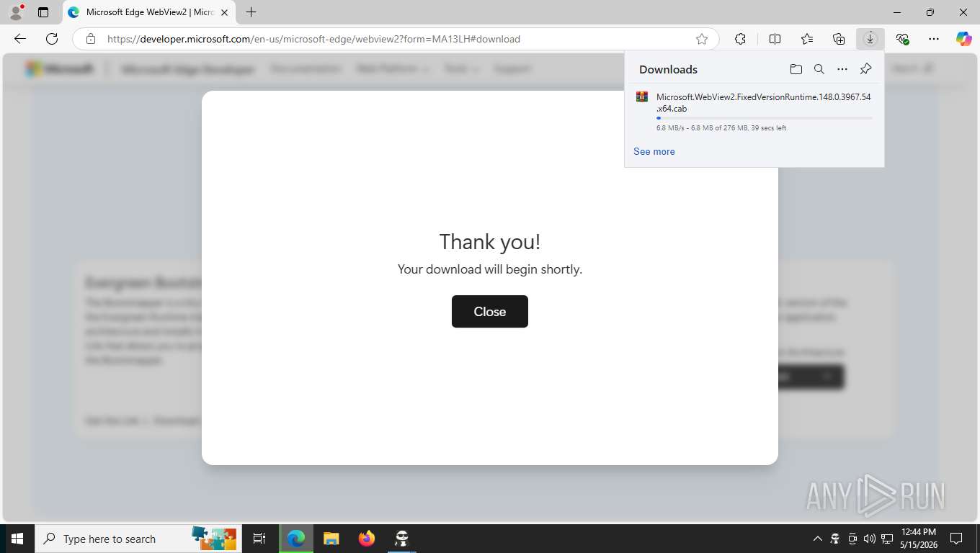Go back to the previous page
This screenshot has width=980, height=553.
tap(20, 39)
